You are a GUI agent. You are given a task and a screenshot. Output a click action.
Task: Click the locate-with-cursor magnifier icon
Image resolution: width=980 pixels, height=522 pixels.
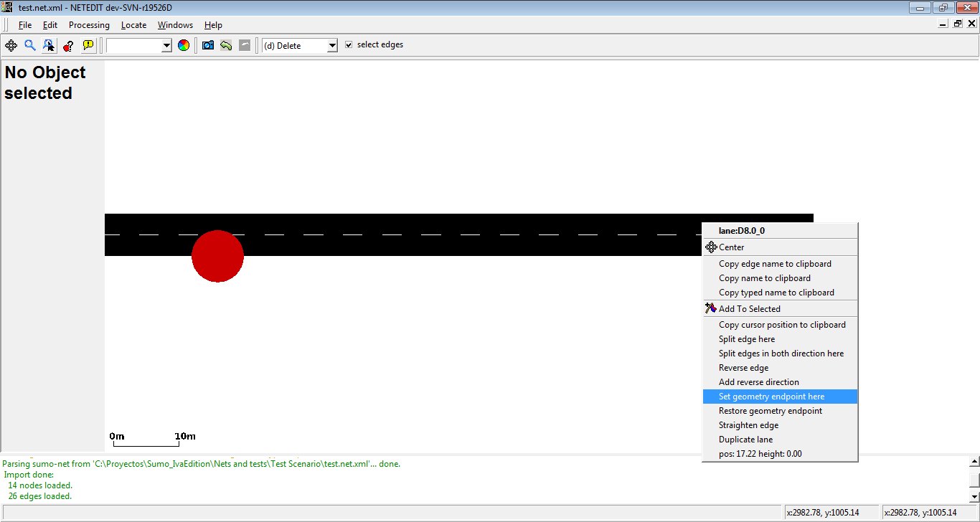point(49,45)
